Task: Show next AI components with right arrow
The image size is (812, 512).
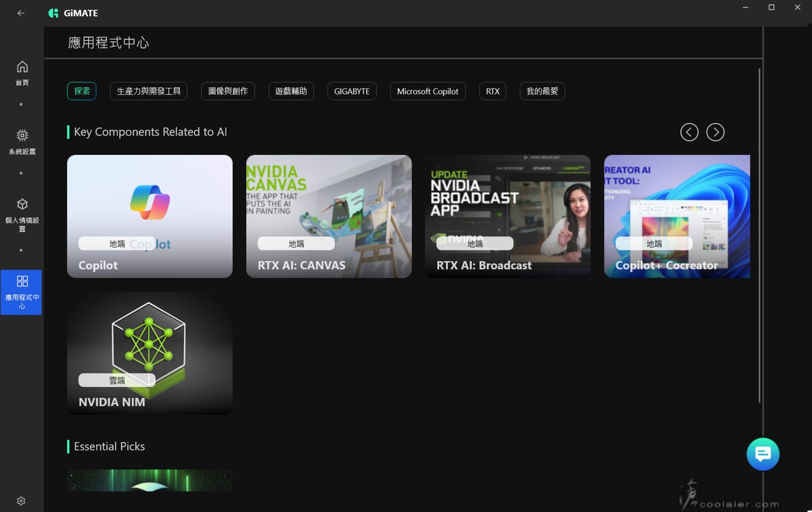Action: point(715,133)
